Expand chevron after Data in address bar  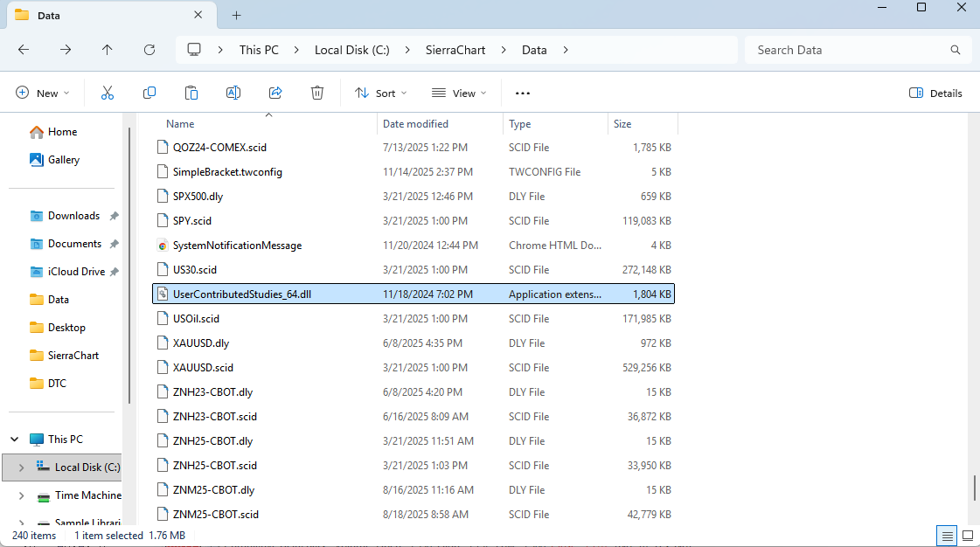click(566, 50)
